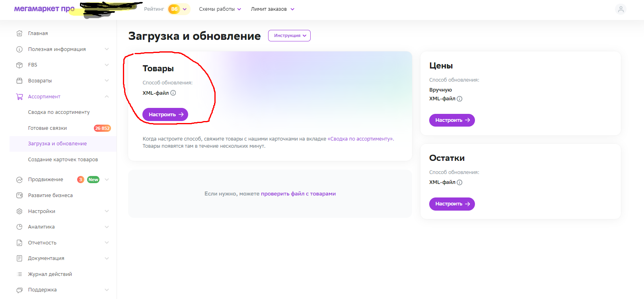The height and width of the screenshot is (299, 644).
Task: Click the FBS box icon
Action: (x=19, y=65)
